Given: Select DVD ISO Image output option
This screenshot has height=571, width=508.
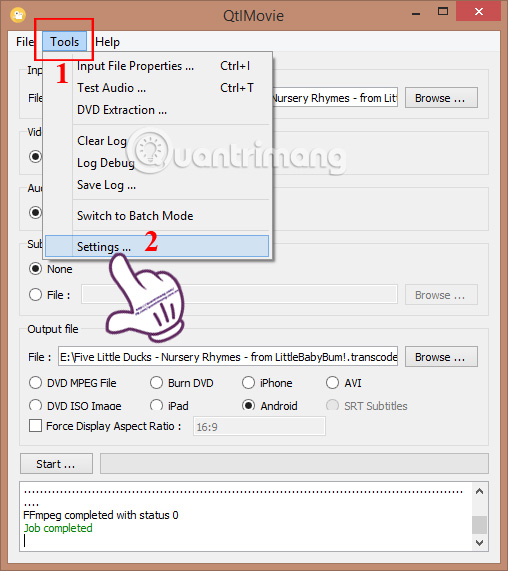Looking at the screenshot, I should 35,405.
